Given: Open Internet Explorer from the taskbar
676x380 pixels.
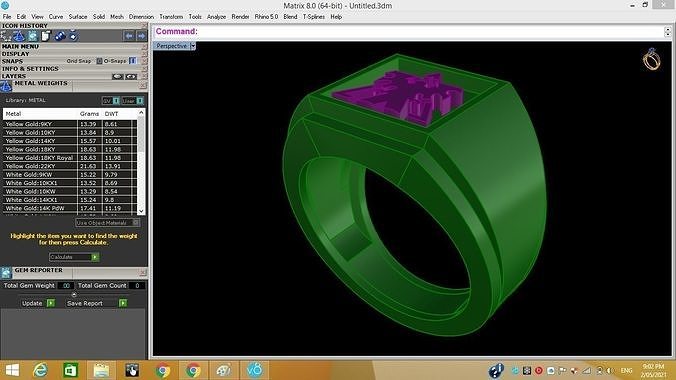Looking at the screenshot, I should tap(41, 370).
